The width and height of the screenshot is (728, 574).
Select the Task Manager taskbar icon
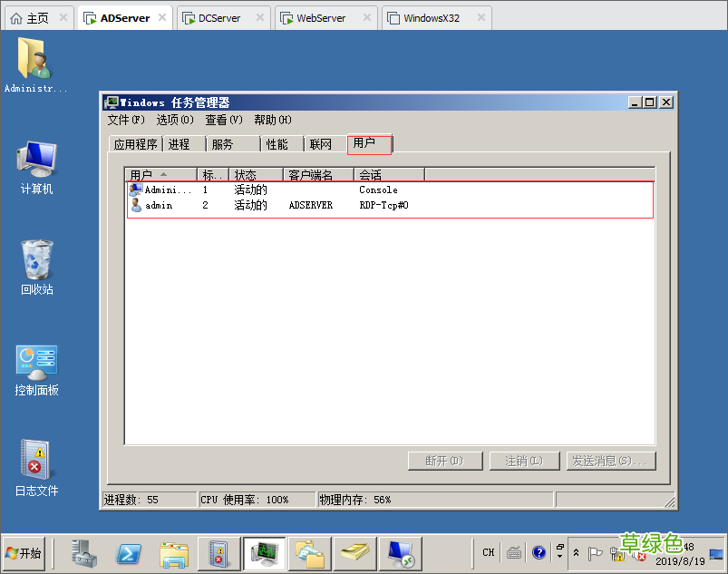264,553
